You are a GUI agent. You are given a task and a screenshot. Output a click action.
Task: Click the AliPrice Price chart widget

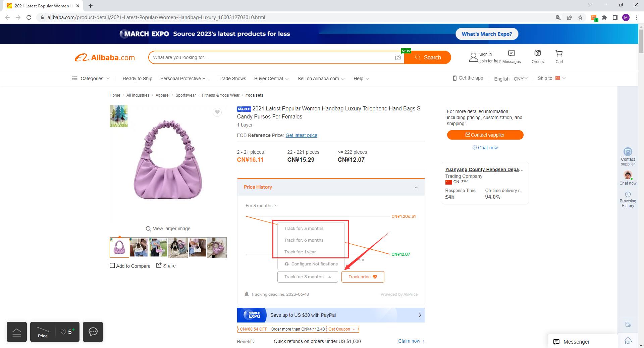tap(43, 332)
